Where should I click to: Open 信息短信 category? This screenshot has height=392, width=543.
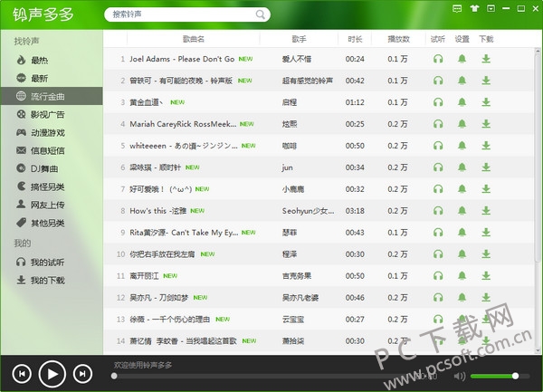point(52,150)
